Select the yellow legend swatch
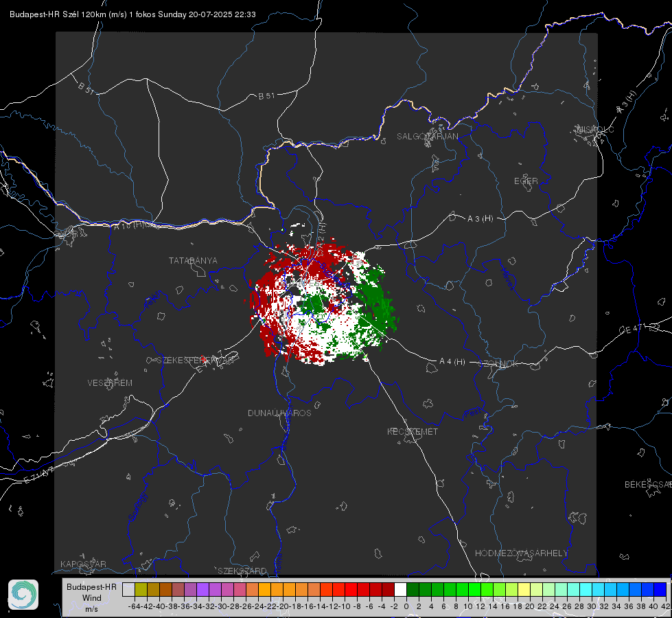The width and height of the screenshot is (672, 618). [524, 589]
